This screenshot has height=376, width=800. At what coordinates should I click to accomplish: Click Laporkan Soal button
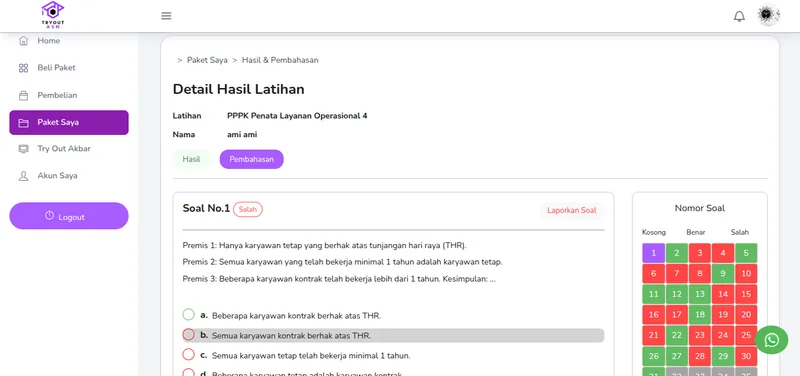coord(572,210)
